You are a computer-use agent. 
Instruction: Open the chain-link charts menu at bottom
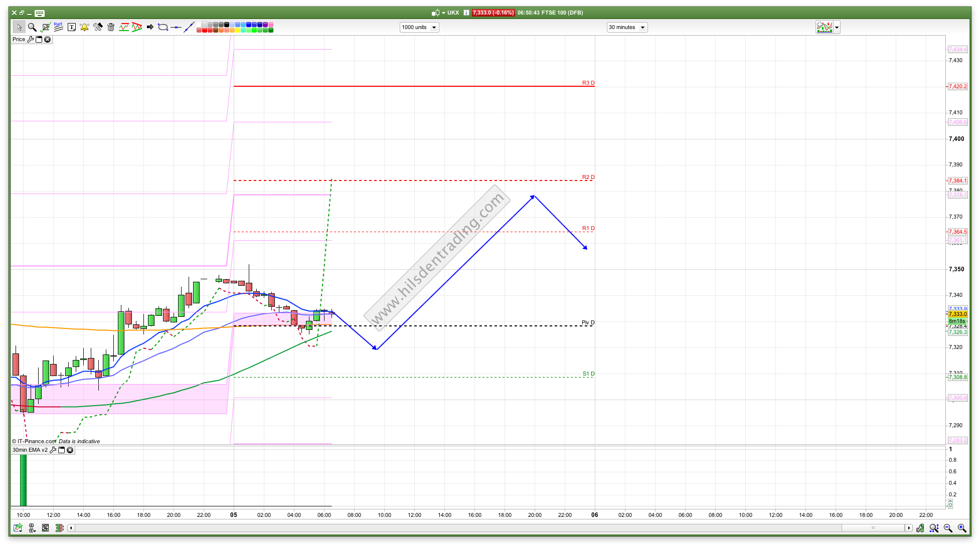click(32, 528)
